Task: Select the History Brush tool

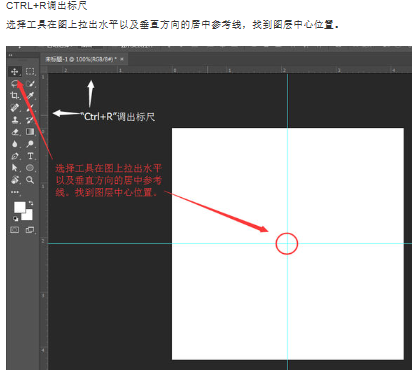Action: 30,120
